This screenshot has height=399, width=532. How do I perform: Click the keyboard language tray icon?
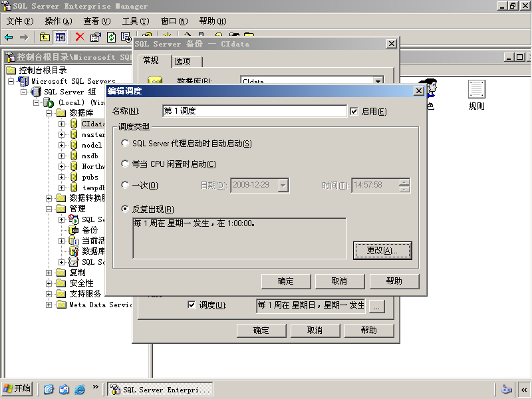click(x=506, y=389)
